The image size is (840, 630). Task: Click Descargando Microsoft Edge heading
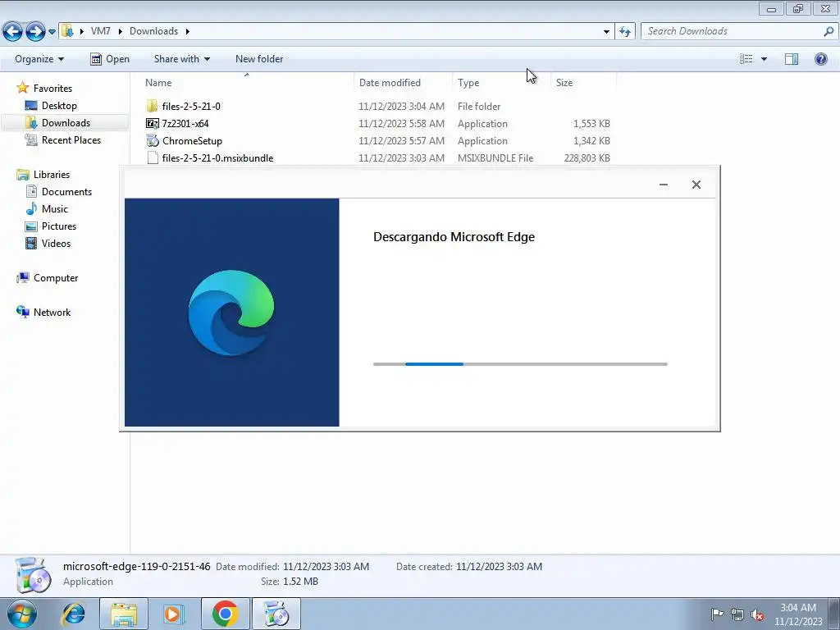[x=454, y=237]
